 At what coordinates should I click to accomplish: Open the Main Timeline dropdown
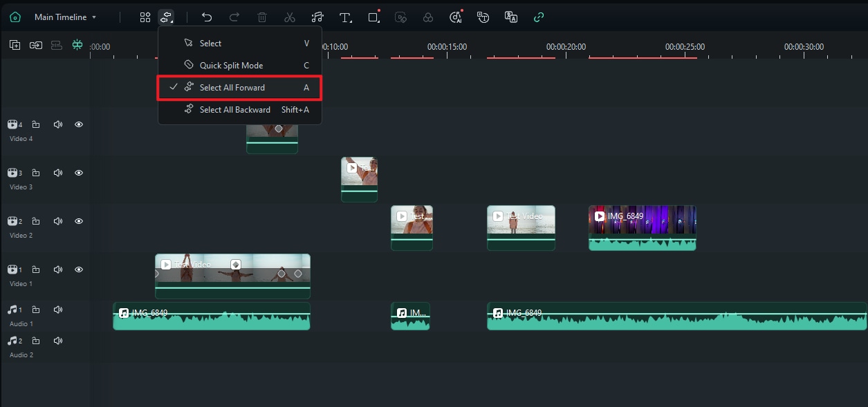point(66,17)
